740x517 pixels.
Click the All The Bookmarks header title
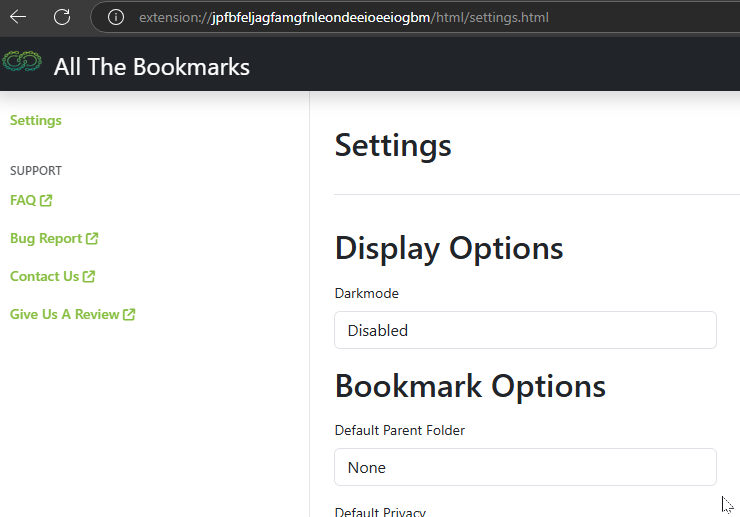tap(151, 67)
